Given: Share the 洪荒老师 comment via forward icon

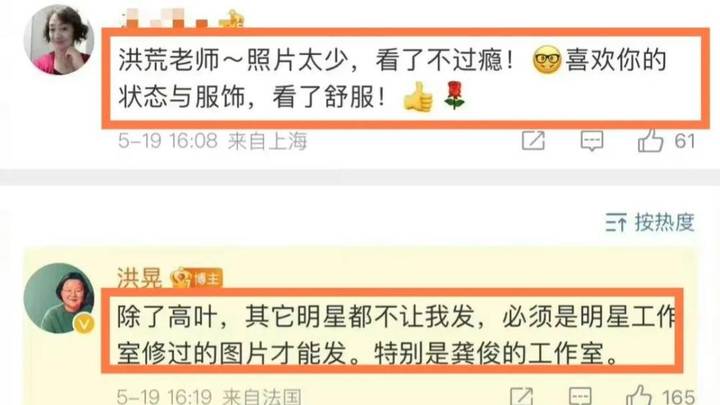Looking at the screenshot, I should tap(533, 141).
